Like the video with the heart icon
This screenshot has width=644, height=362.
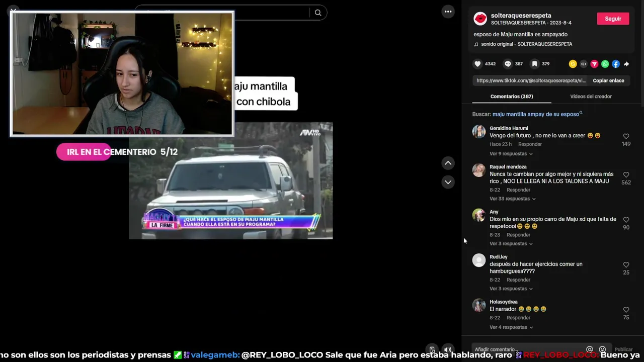coord(477,64)
